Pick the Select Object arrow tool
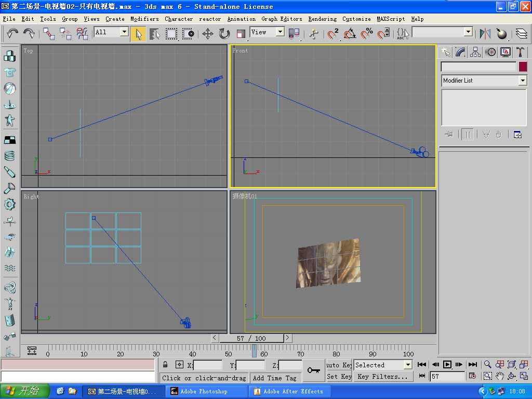Image resolution: width=532 pixels, height=399 pixels. 138,34
